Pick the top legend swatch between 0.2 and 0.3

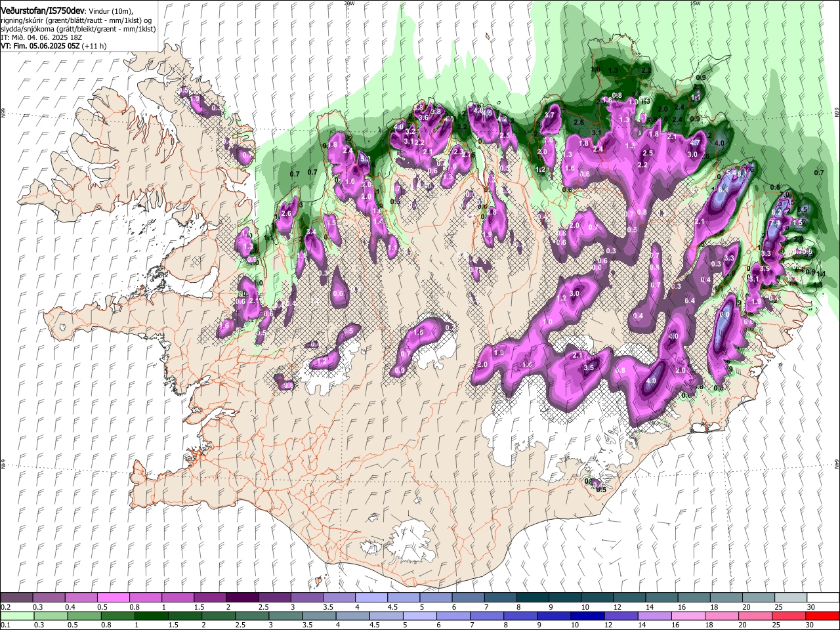point(16,598)
